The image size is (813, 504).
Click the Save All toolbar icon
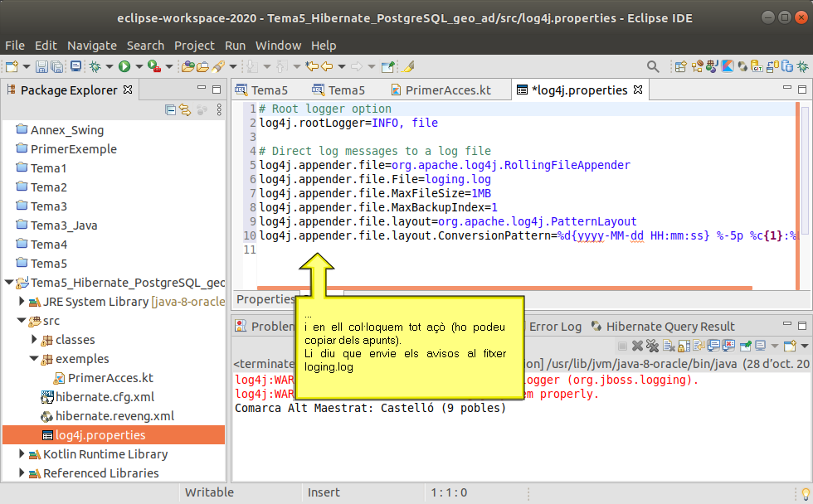(x=57, y=66)
